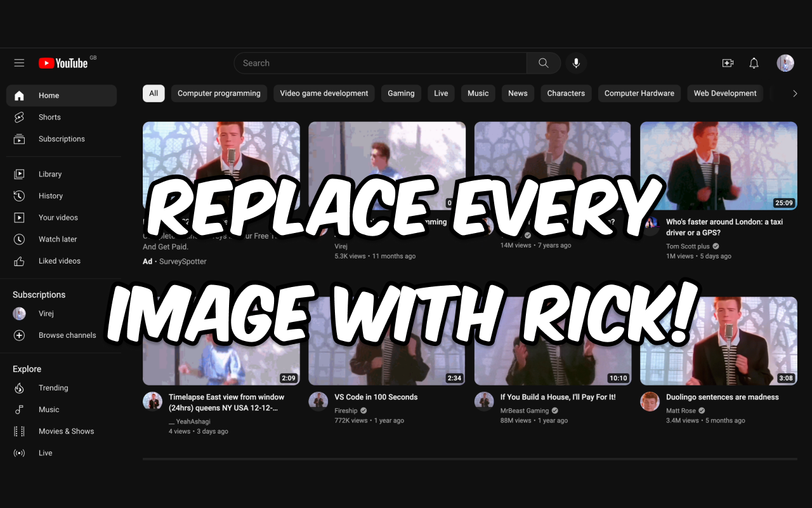The height and width of the screenshot is (508, 812).
Task: Click the MrBeast Gaming channel avatar
Action: 484,401
